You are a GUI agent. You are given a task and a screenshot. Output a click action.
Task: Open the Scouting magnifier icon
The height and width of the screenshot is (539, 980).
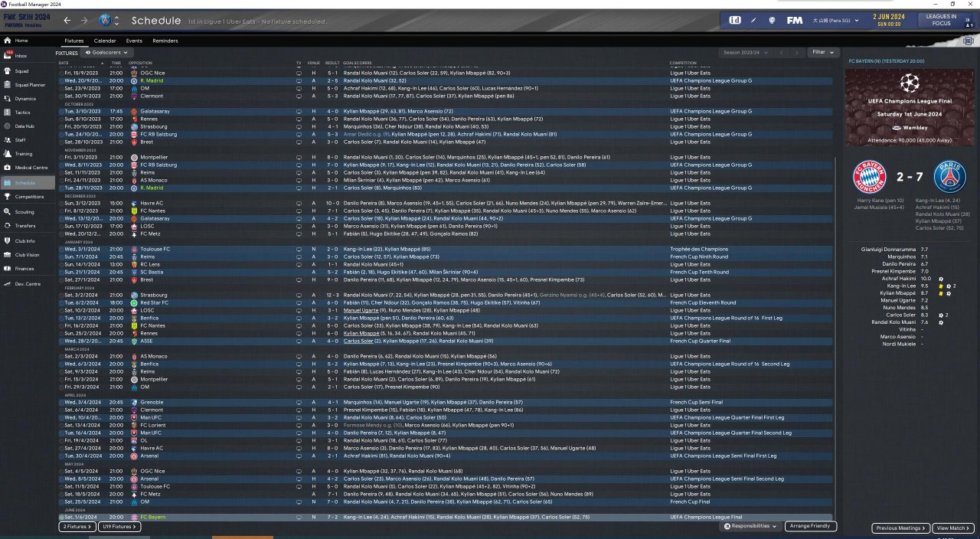(7, 212)
